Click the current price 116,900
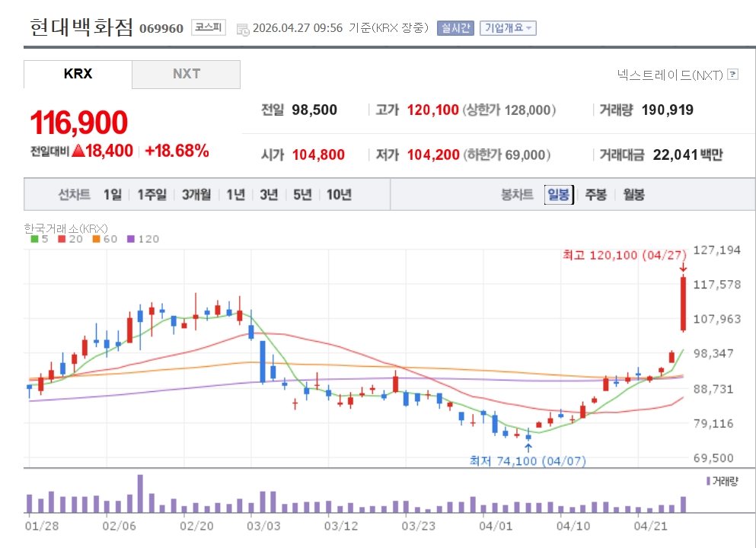The width and height of the screenshot is (756, 548). [79, 123]
